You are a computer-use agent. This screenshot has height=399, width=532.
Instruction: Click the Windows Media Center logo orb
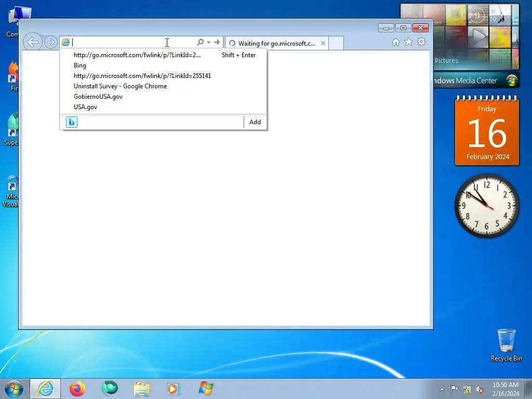pos(512,81)
